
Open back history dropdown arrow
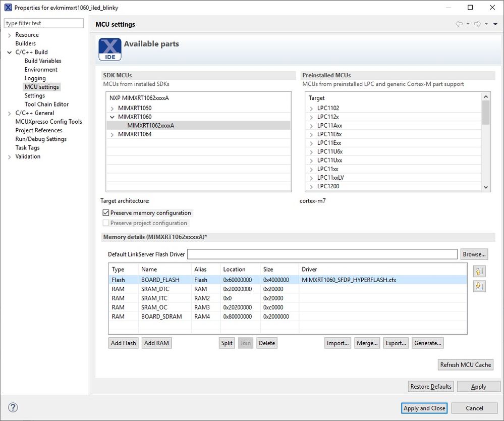pos(468,24)
